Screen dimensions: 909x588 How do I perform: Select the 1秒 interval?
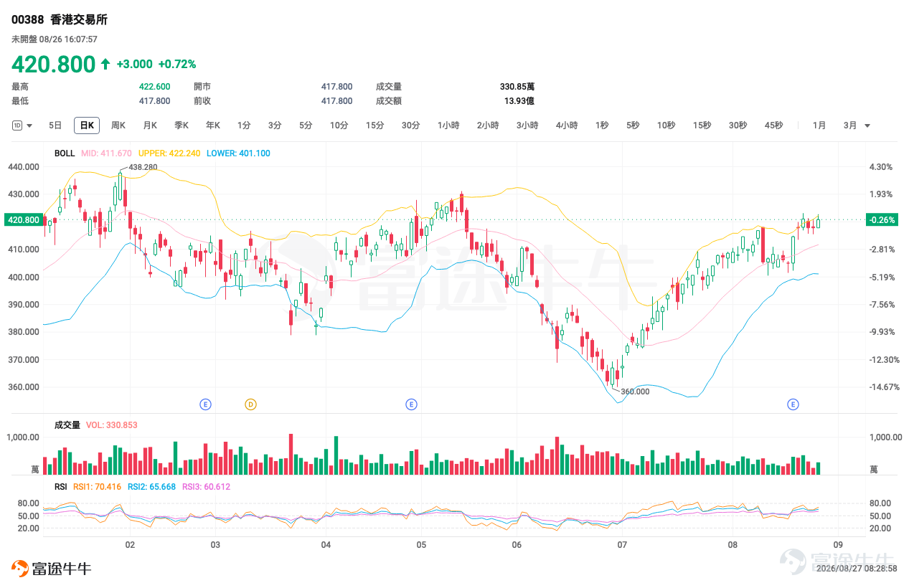[601, 125]
